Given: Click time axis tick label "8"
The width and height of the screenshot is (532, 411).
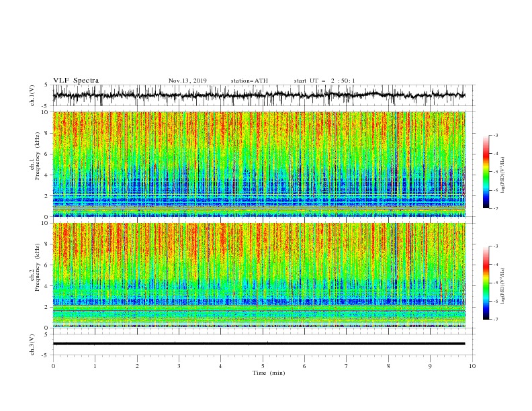Looking at the screenshot, I should [x=388, y=366].
